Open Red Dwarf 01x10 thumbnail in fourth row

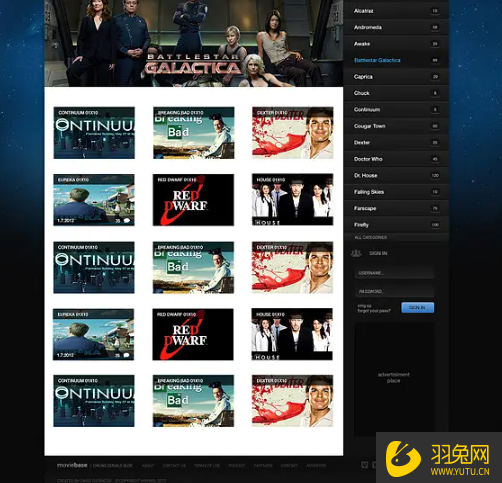[193, 334]
